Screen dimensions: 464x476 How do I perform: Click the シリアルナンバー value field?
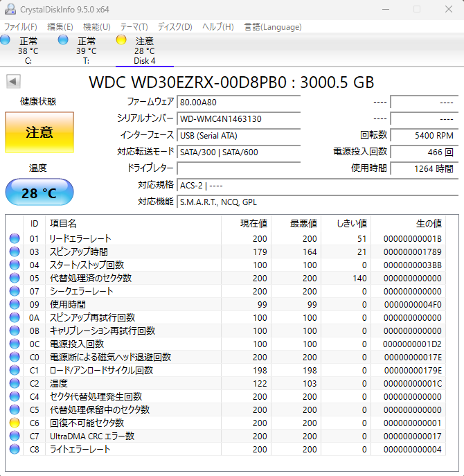pos(238,118)
